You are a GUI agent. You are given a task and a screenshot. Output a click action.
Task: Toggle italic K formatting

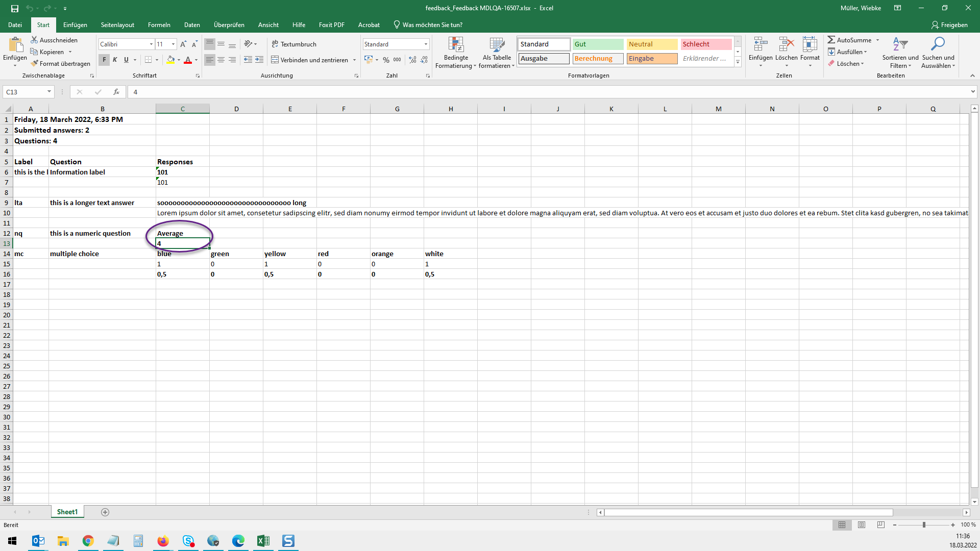tap(115, 60)
